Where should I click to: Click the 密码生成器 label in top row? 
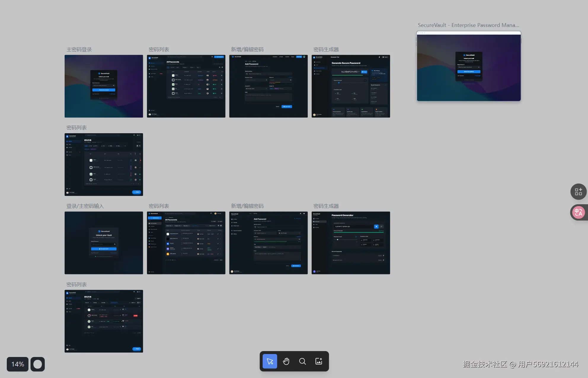click(x=326, y=49)
